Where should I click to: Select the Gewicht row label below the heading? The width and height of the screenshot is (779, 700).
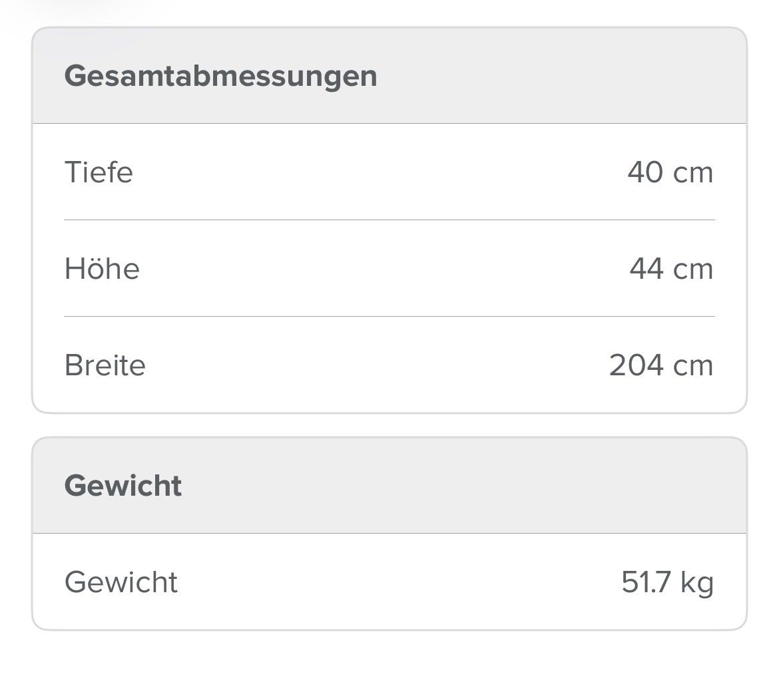pos(121,582)
